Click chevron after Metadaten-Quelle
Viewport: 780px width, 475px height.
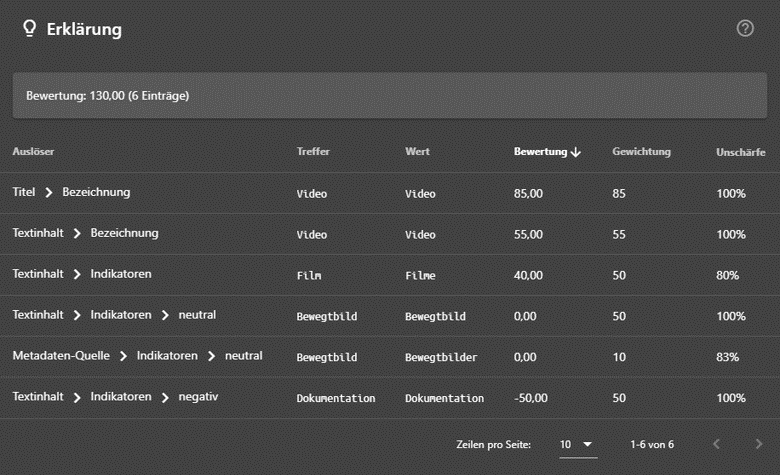(123, 356)
